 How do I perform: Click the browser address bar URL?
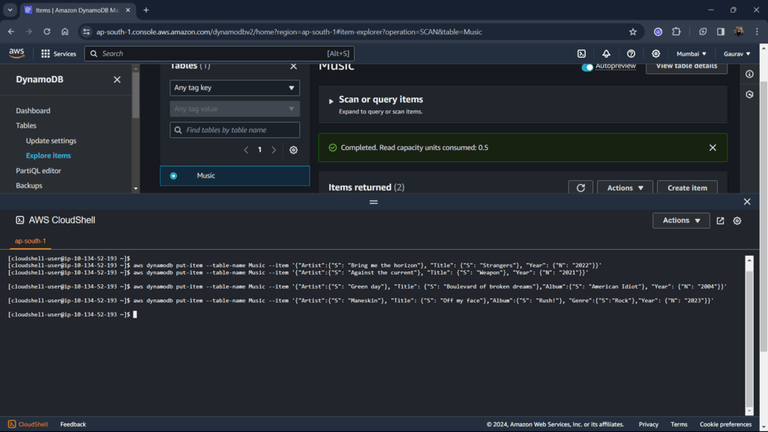coord(289,32)
